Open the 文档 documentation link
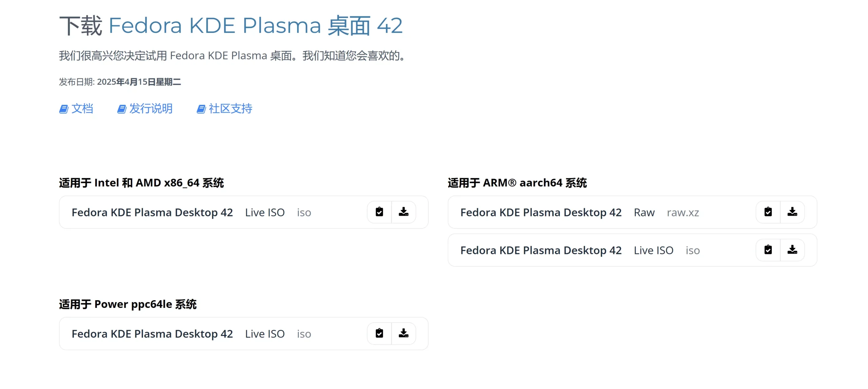 (82, 109)
